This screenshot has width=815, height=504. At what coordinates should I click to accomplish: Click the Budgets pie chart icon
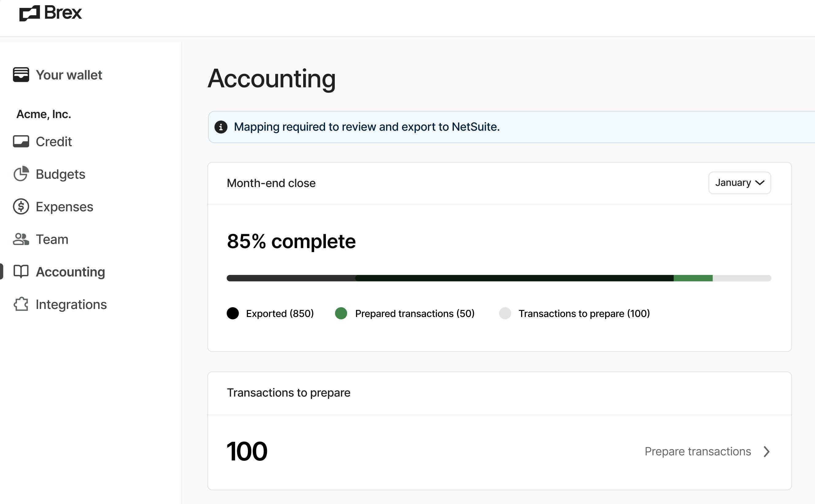point(21,174)
